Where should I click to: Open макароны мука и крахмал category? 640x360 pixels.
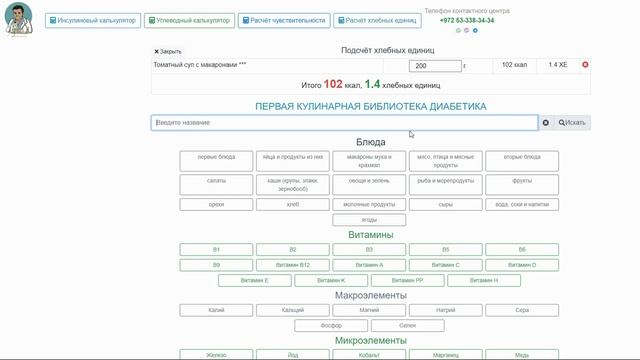369,161
